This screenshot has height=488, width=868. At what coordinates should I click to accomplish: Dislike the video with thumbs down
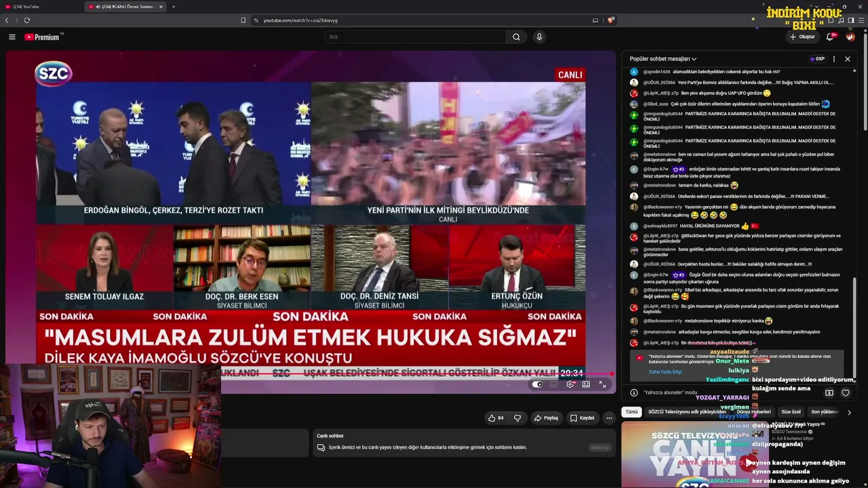pos(517,418)
